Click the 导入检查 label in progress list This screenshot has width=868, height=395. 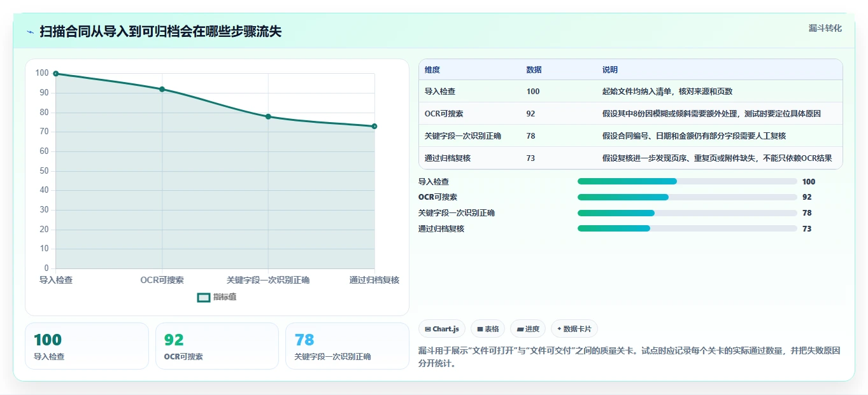(434, 181)
